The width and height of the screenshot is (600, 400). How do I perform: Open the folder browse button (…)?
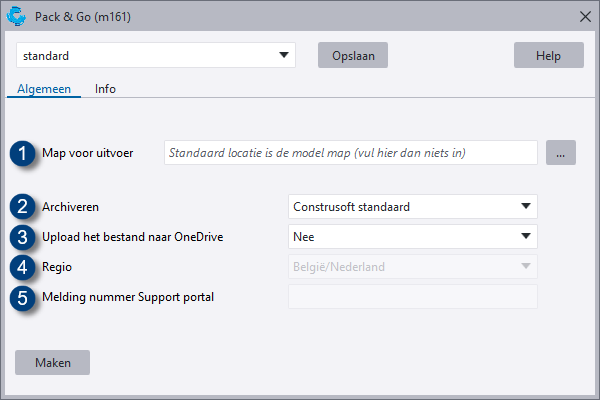561,153
